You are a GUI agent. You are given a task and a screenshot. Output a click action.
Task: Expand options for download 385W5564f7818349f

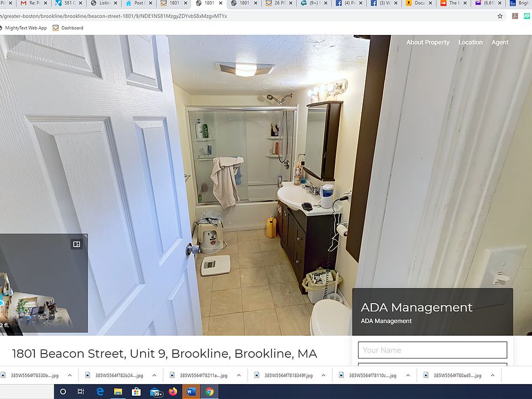323,375
